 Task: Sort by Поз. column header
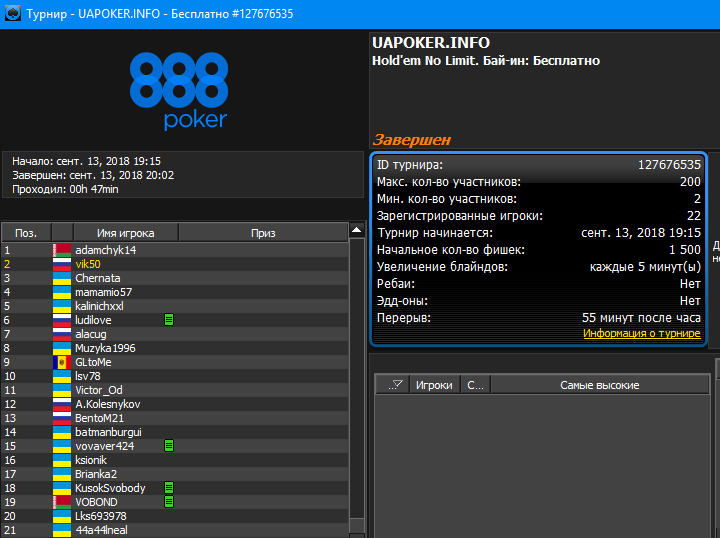tap(26, 233)
